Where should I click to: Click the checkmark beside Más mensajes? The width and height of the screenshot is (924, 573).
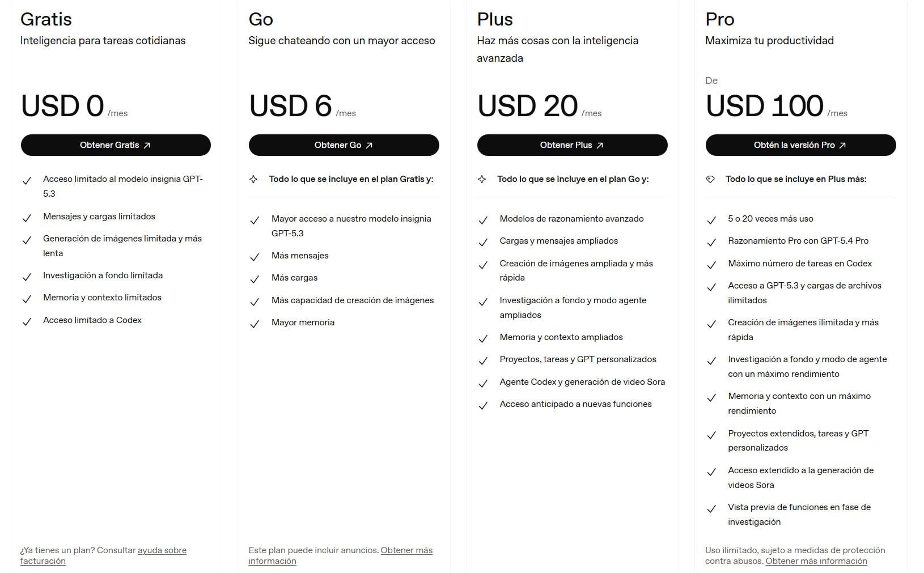pyautogui.click(x=255, y=257)
